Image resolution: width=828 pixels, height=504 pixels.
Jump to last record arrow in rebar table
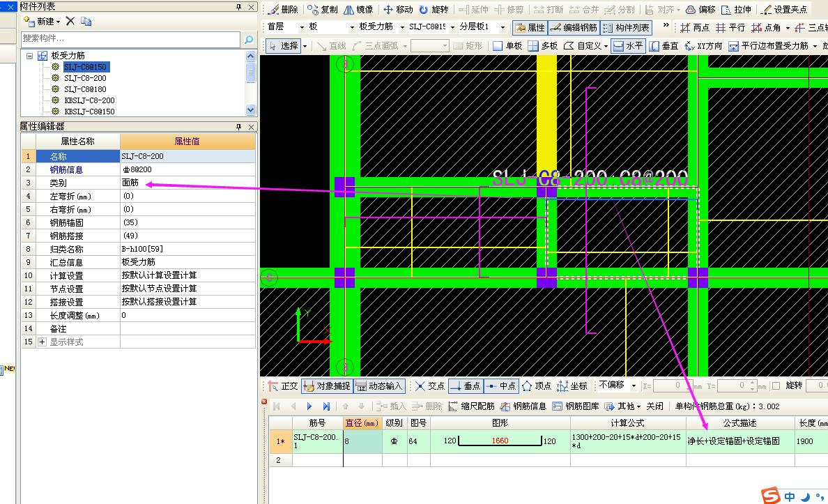tap(326, 406)
